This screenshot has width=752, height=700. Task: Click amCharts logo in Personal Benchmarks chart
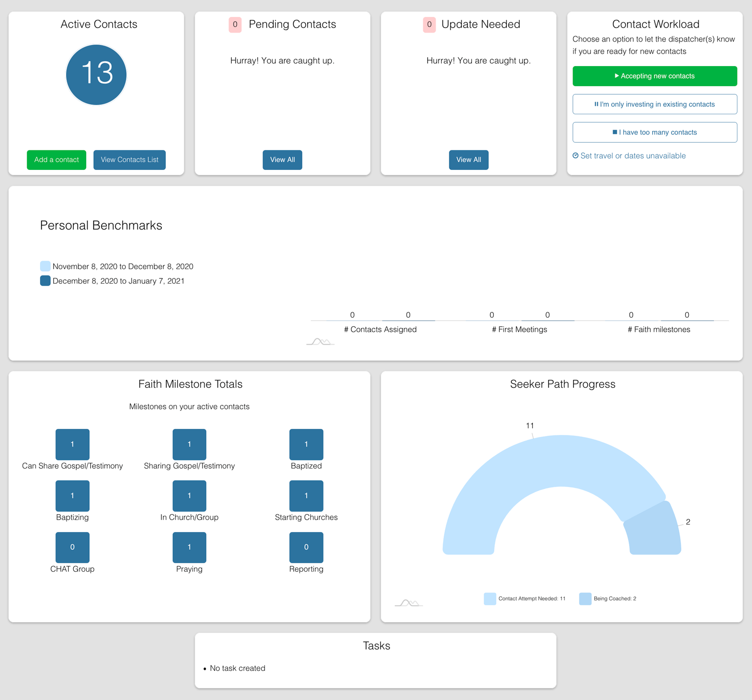point(320,342)
